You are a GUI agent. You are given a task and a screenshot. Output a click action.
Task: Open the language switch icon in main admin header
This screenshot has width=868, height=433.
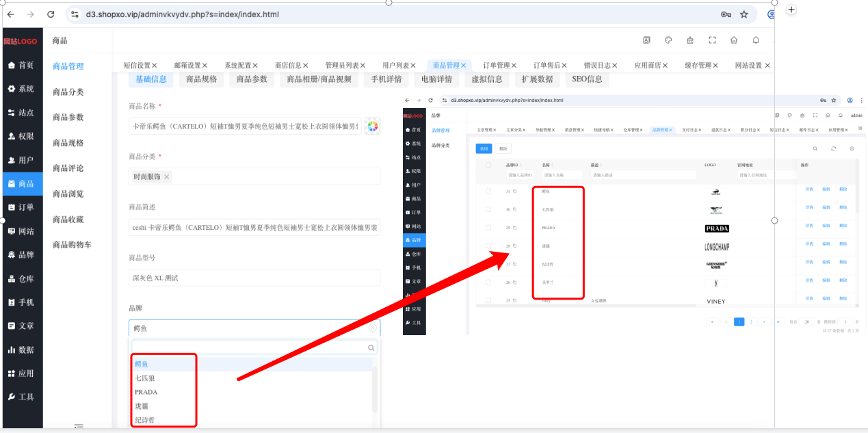[646, 40]
